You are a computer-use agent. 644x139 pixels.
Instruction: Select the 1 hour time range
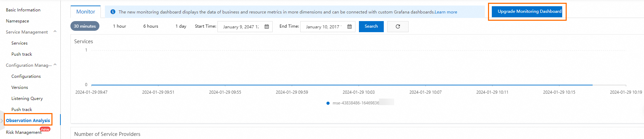[x=119, y=26]
